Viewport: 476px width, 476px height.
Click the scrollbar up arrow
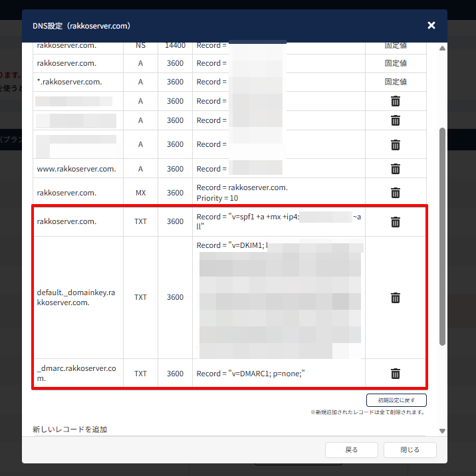click(x=443, y=49)
